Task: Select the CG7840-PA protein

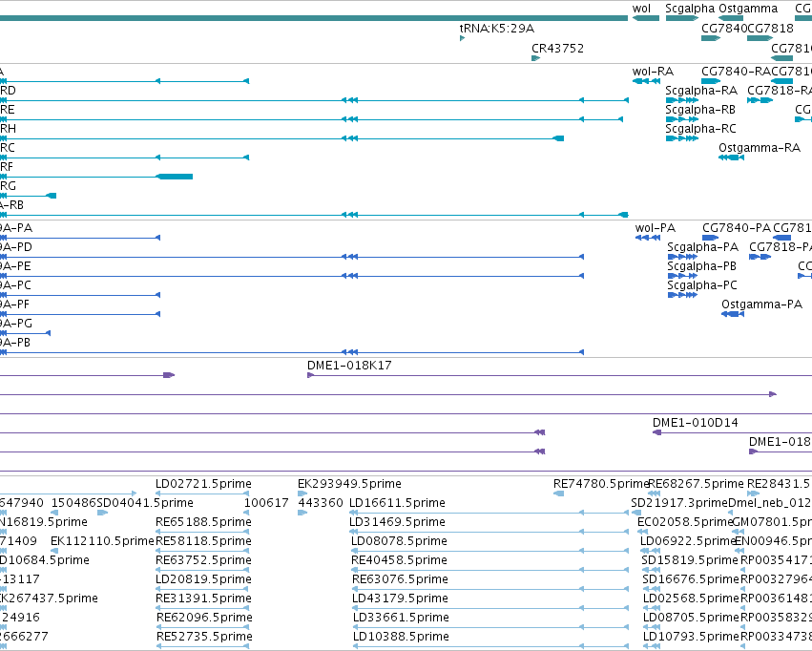Action: coord(711,238)
